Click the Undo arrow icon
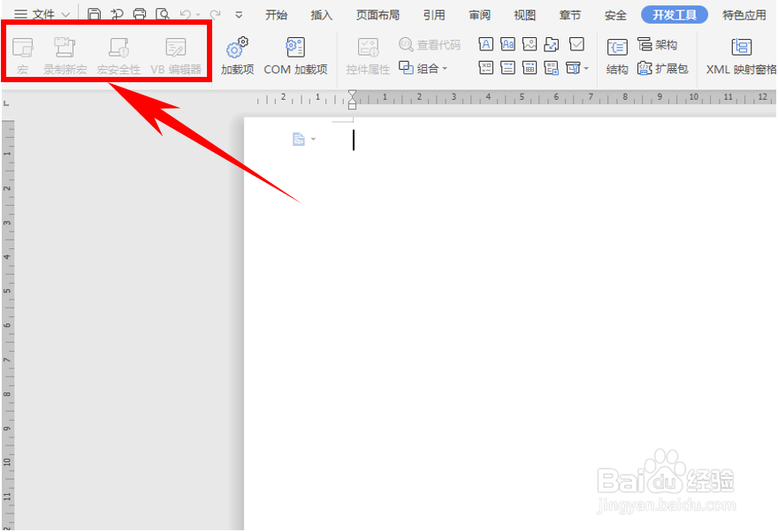The height and width of the screenshot is (532, 778). [186, 14]
